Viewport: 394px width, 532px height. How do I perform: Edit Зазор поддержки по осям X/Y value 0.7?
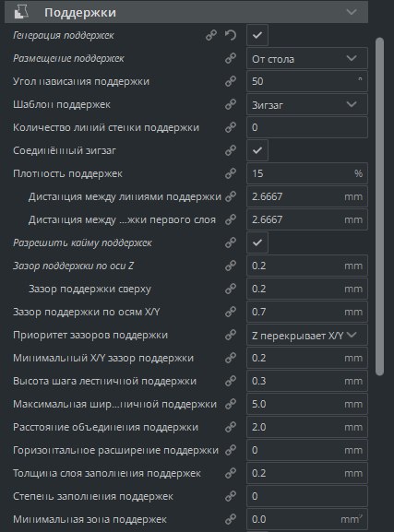click(x=307, y=313)
